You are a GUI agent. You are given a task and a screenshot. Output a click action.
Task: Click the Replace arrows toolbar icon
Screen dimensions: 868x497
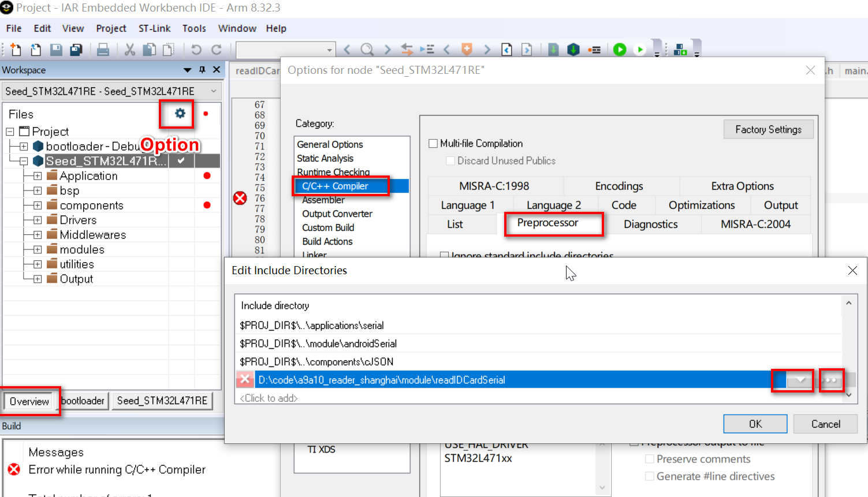tap(407, 50)
